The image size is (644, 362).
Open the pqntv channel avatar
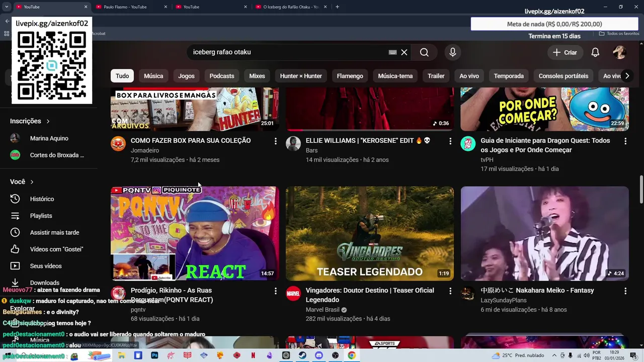click(118, 293)
